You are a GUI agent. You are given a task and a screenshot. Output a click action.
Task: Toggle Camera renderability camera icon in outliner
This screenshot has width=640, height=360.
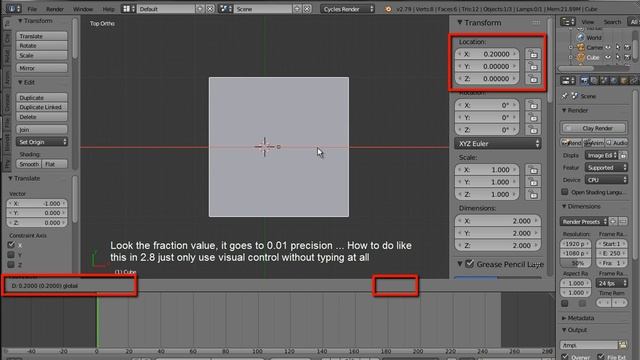click(x=627, y=47)
